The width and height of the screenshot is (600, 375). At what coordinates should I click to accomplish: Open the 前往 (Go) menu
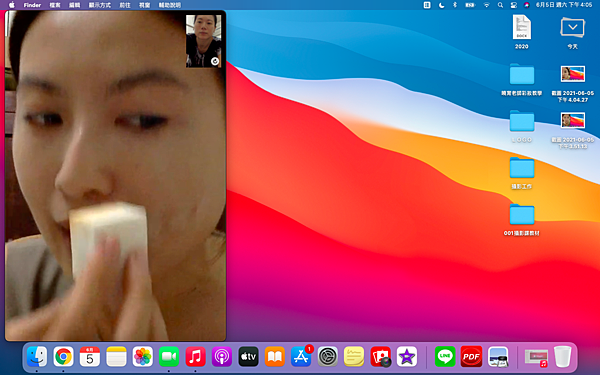tap(125, 5)
